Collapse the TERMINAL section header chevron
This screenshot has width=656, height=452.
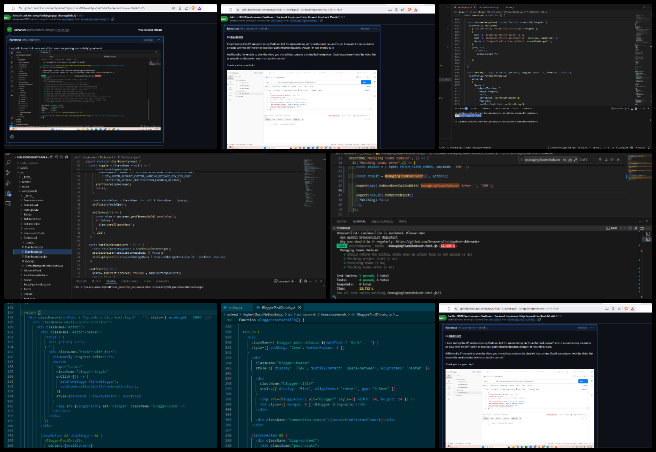tap(334, 228)
